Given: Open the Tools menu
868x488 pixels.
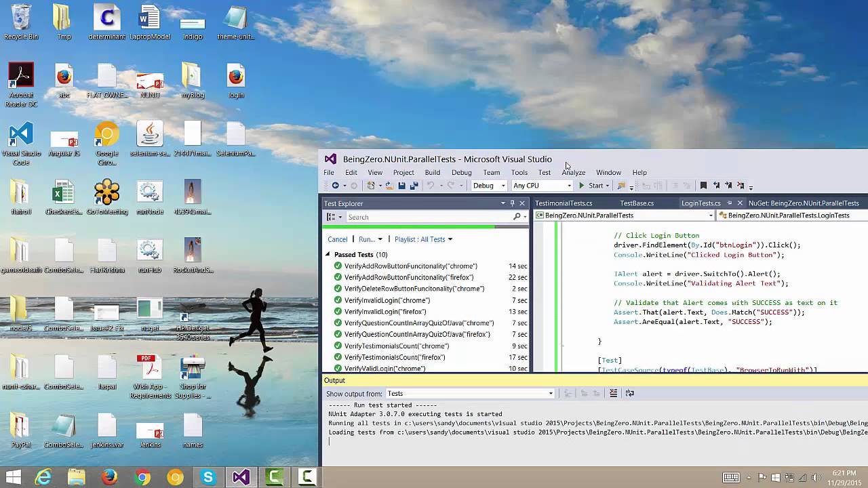Looking at the screenshot, I should 519,172.
